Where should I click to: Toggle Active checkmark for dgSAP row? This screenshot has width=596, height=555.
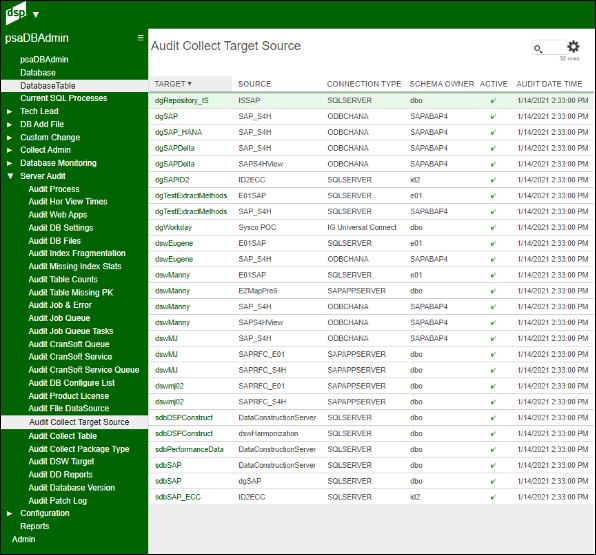[493, 117]
